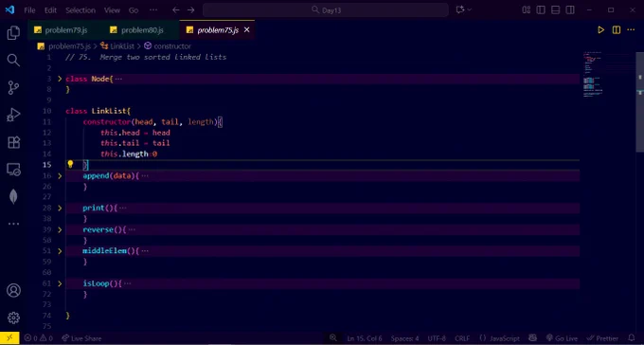
Task: Open the MongoDB leaf icon view
Action: [13, 196]
